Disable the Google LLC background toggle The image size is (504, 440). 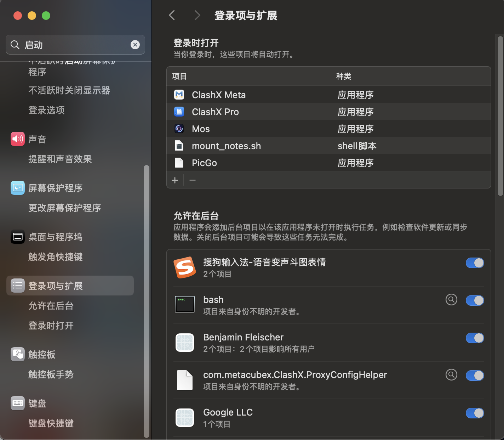tap(475, 413)
